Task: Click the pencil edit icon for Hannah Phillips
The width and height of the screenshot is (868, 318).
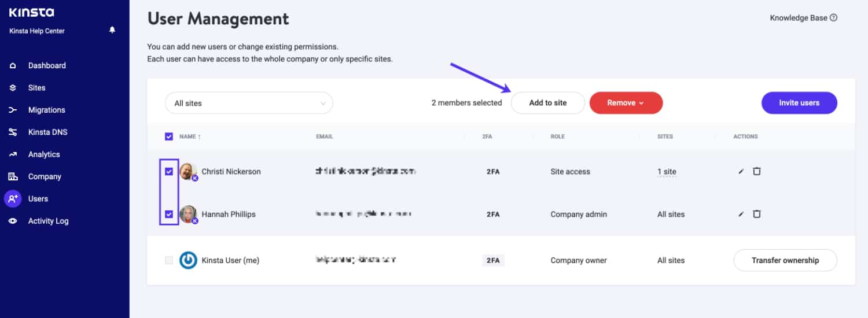Action: [741, 214]
